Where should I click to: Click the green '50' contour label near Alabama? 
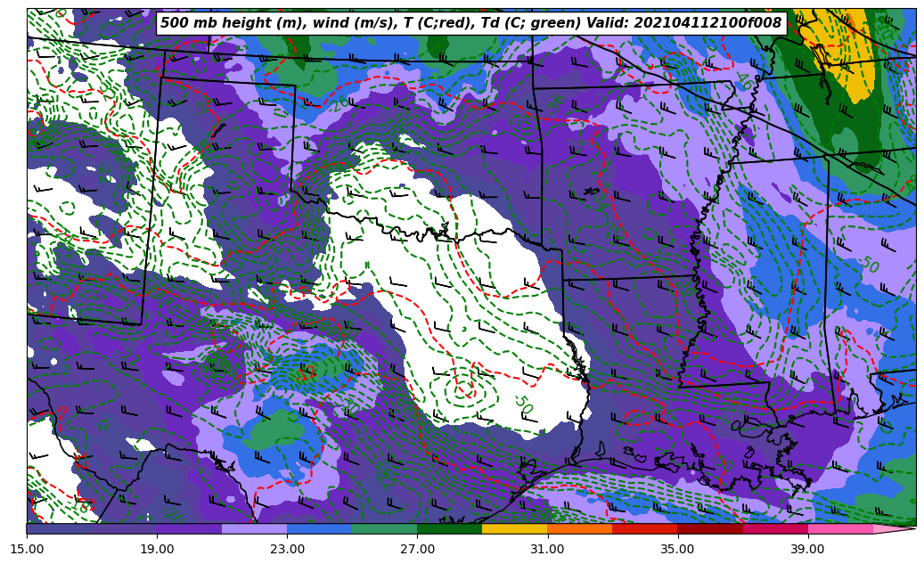(x=868, y=265)
